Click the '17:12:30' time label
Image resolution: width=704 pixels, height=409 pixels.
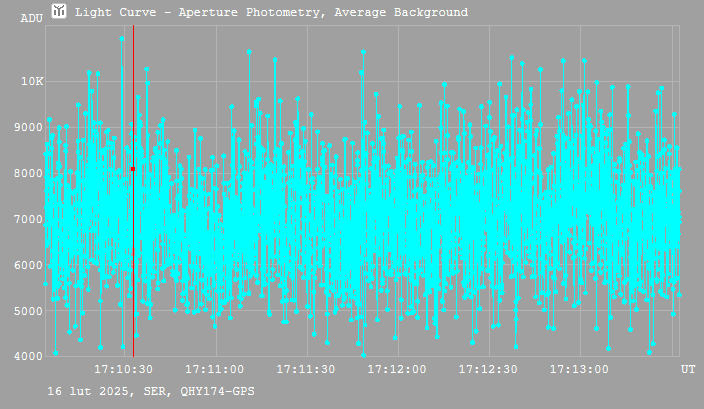click(488, 369)
